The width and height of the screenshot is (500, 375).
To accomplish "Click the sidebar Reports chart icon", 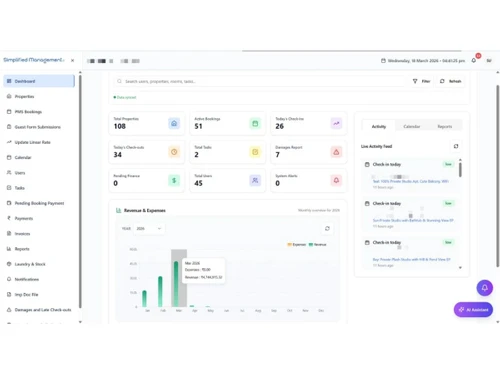I will point(9,249).
